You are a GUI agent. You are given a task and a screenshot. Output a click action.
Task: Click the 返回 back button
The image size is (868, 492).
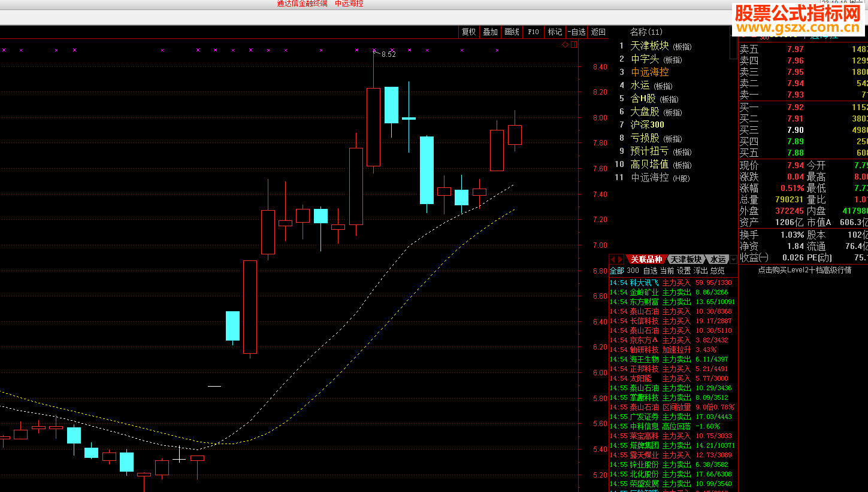[598, 32]
